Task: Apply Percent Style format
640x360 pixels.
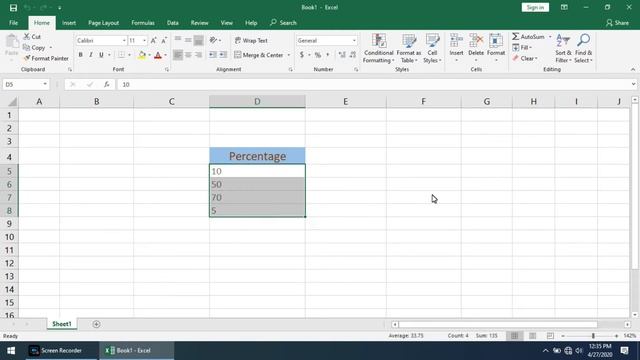Action: click(x=318, y=55)
